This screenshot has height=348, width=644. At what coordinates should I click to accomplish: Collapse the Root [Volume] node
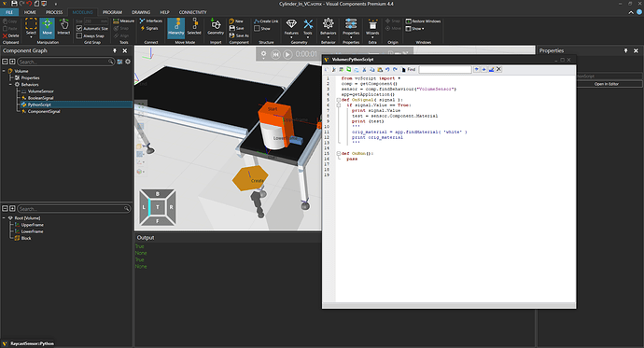pos(4,218)
